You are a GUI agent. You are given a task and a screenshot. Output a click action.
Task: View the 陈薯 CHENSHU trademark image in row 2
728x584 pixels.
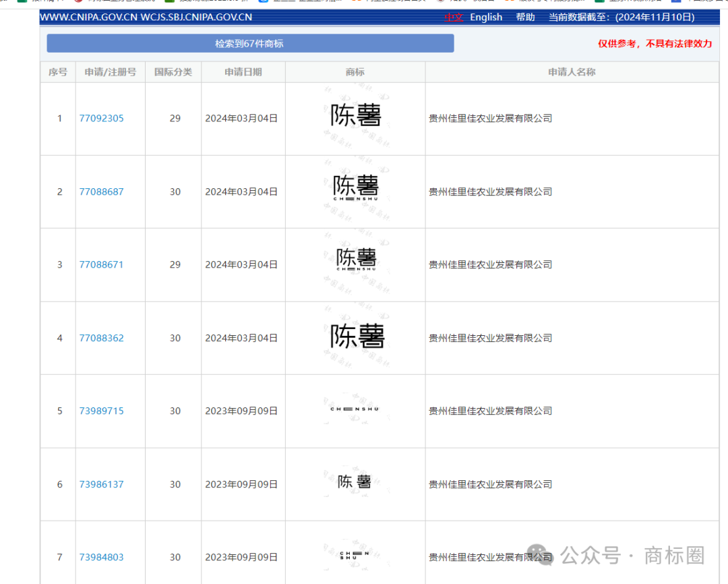tap(356, 189)
